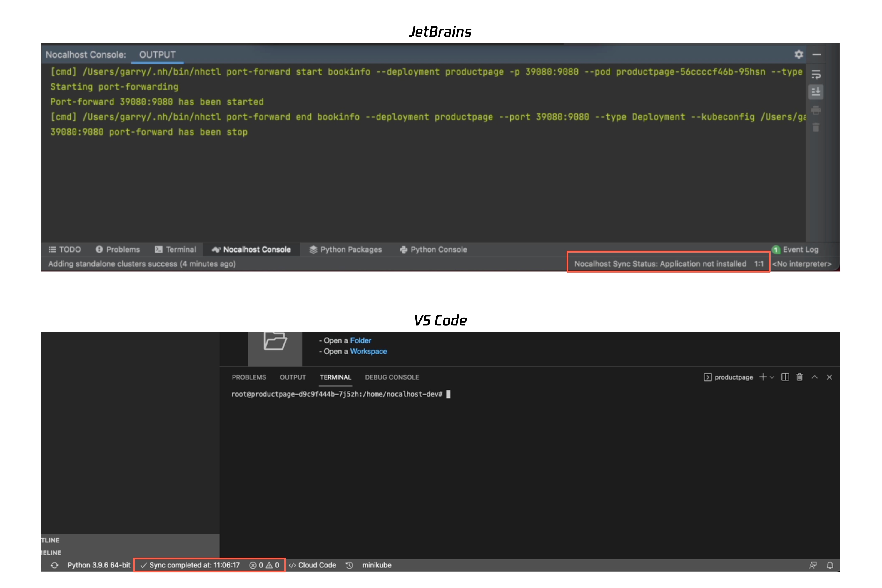
Task: Open the TODO tool window
Action: pyautogui.click(x=64, y=249)
